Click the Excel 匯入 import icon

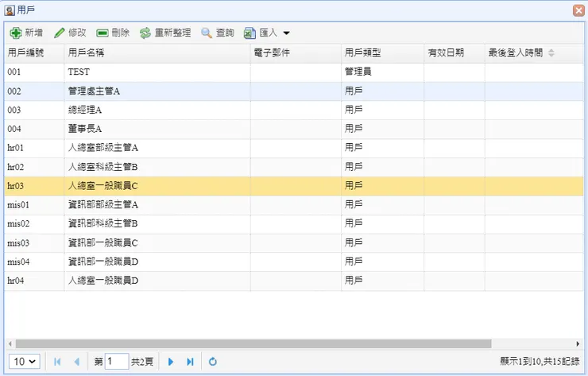click(x=250, y=33)
